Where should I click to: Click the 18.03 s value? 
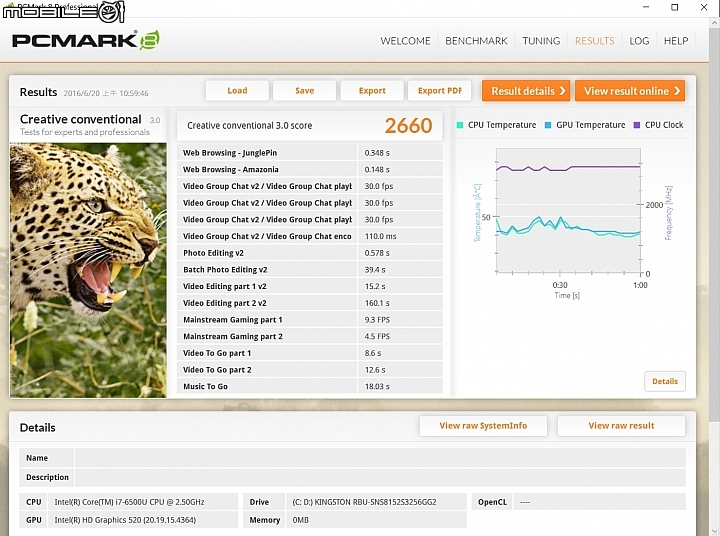point(377,387)
